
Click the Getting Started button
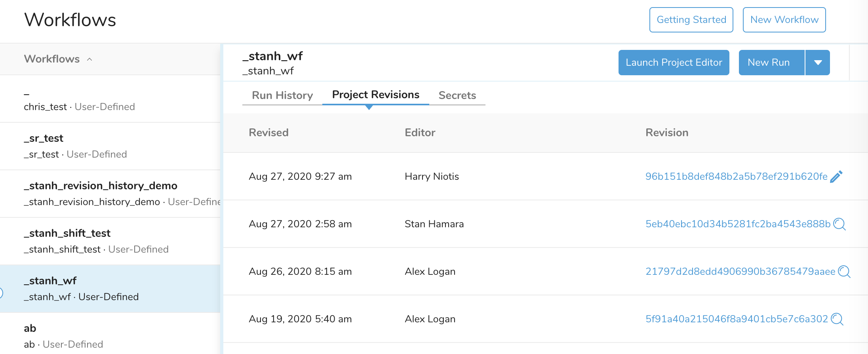coord(691,20)
